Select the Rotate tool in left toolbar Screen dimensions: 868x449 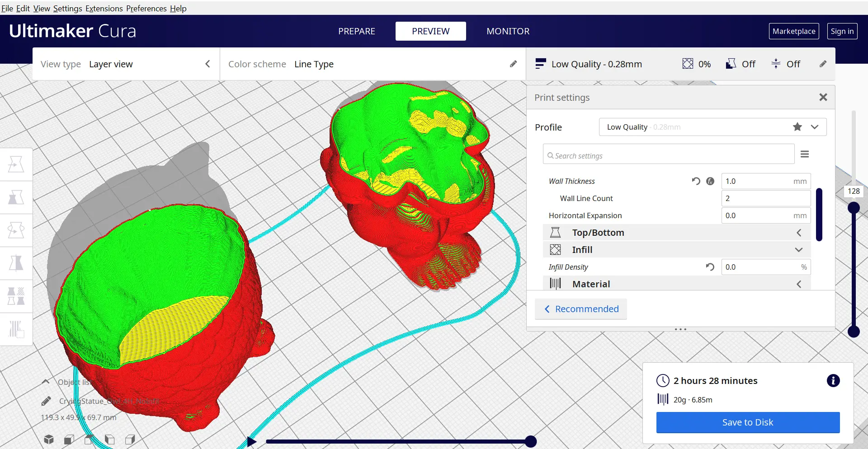[16, 230]
